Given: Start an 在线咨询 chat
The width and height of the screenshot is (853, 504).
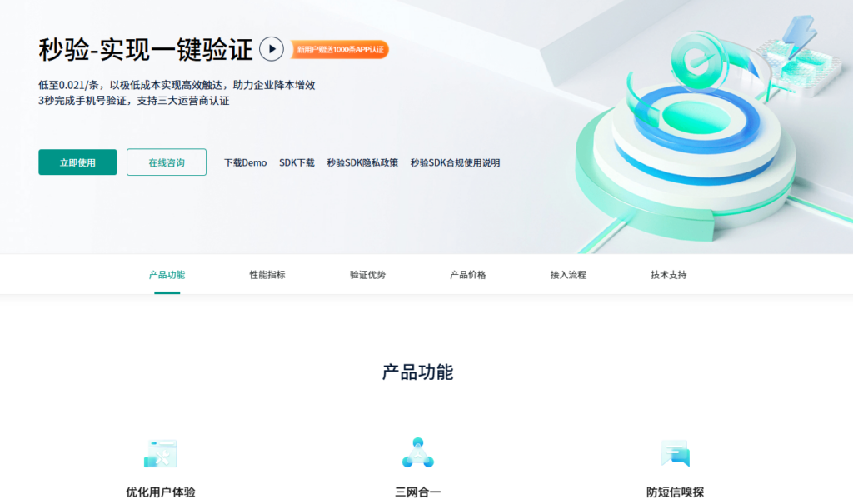Looking at the screenshot, I should click(166, 162).
